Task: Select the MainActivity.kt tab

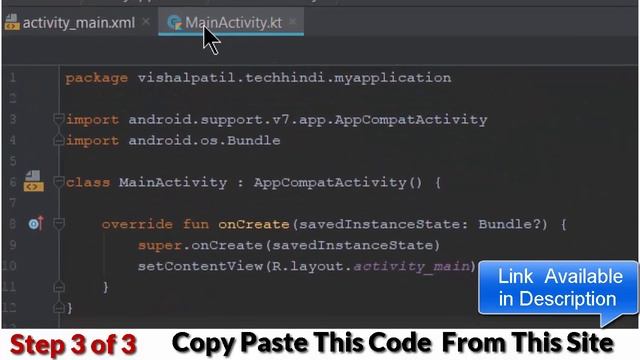Action: [231, 23]
